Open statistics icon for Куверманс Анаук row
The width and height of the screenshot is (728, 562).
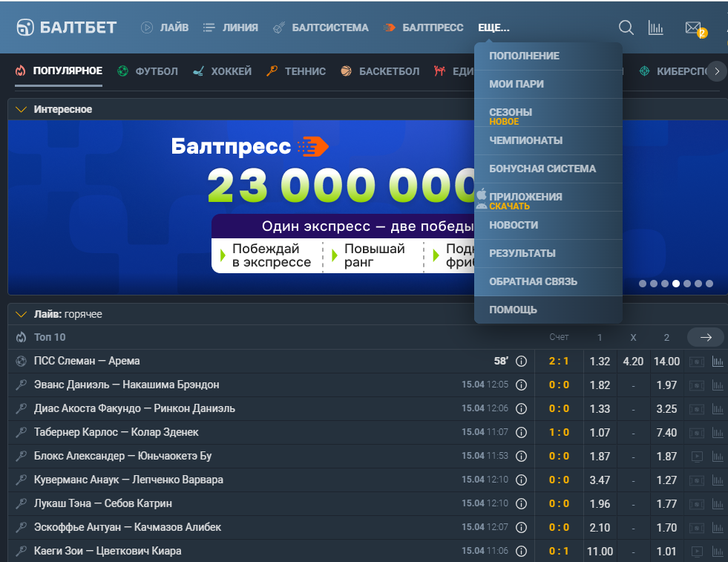click(x=718, y=480)
